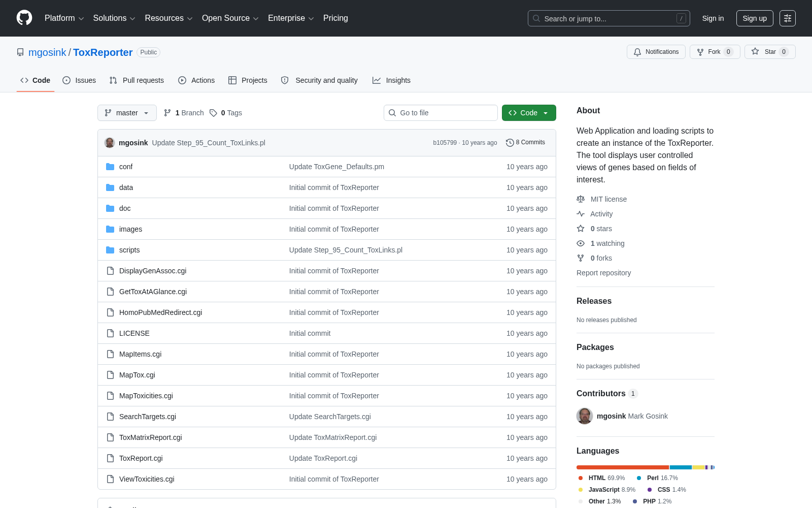Click Report repository link
This screenshot has height=508, width=812.
pyautogui.click(x=604, y=273)
